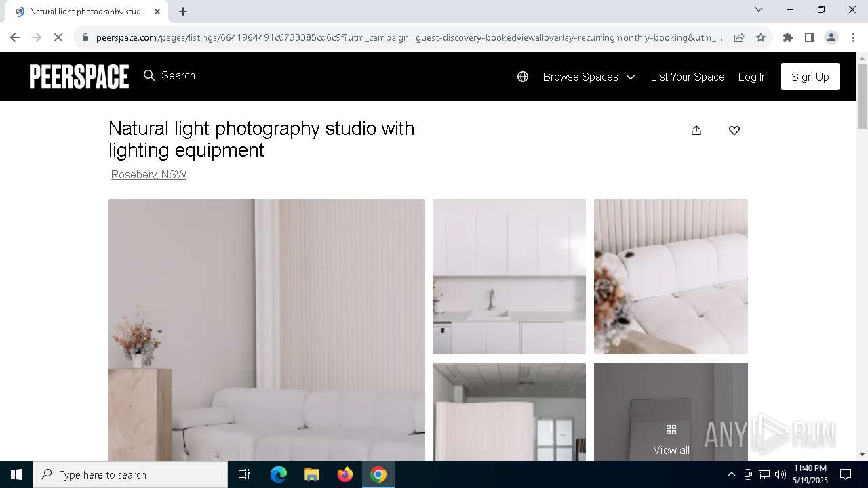868x488 pixels.
Task: Open the volume control in the tray
Action: tap(781, 474)
